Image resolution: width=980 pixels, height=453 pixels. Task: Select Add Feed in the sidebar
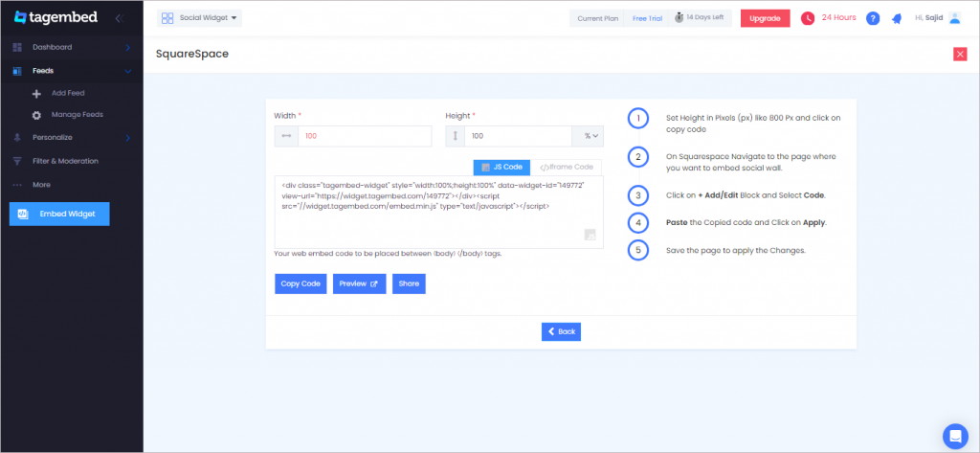coord(68,93)
